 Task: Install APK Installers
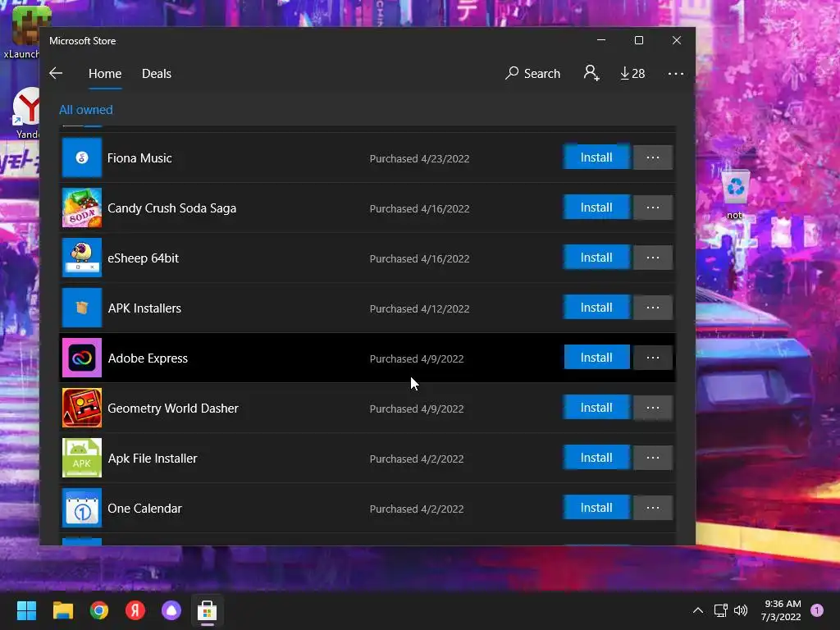[x=597, y=308]
